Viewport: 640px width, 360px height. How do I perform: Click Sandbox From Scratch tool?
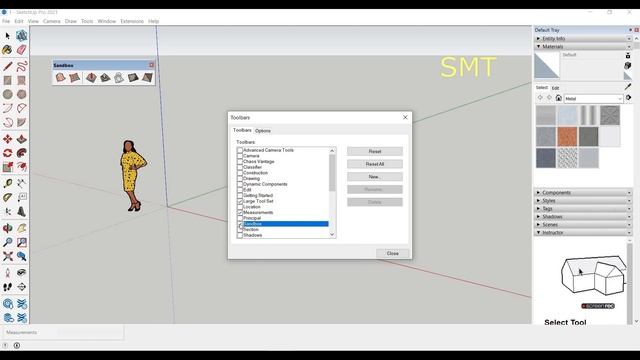74,78
